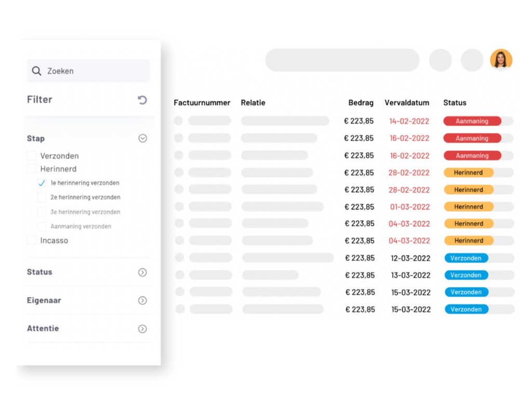
Task: Select the row circle for the first invoice
Action: [x=179, y=121]
